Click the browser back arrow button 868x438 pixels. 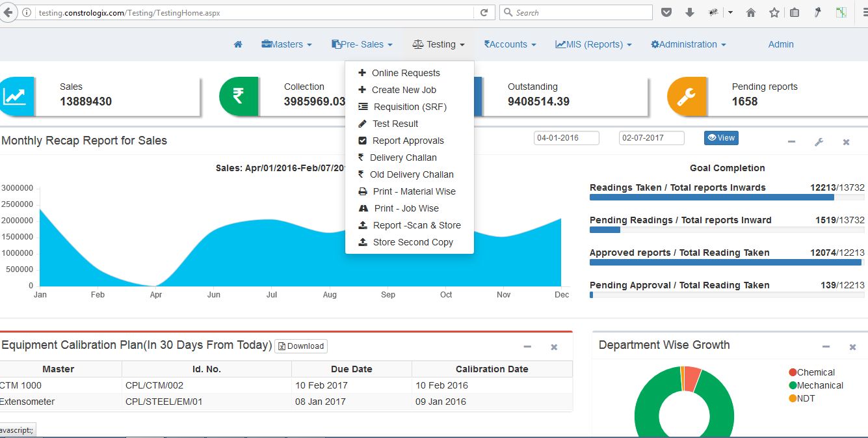[x=8, y=12]
